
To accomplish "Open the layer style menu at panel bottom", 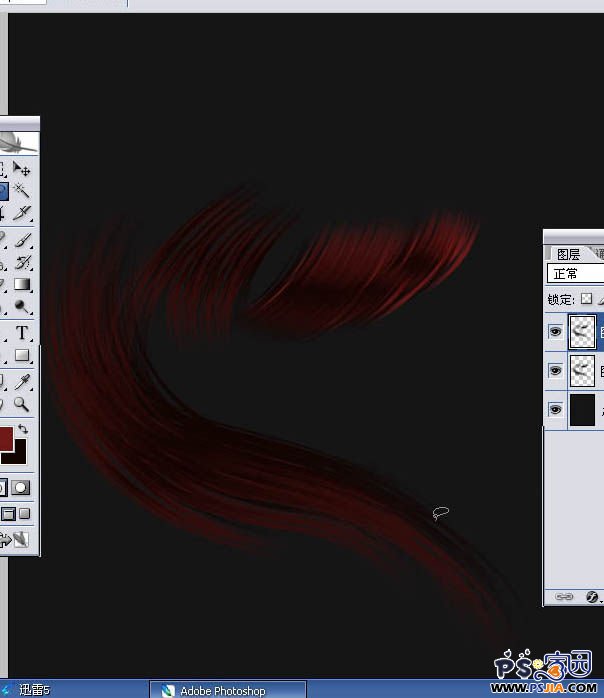I will (592, 596).
